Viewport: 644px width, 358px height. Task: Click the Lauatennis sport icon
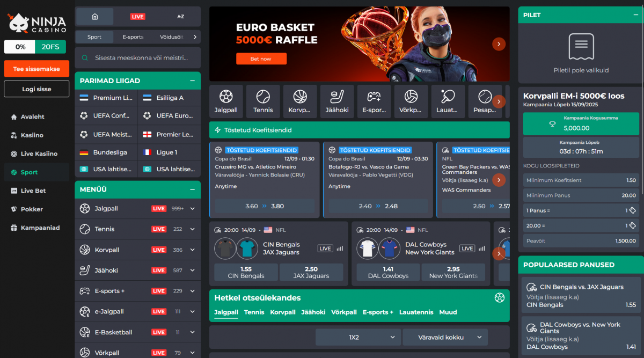point(448,101)
